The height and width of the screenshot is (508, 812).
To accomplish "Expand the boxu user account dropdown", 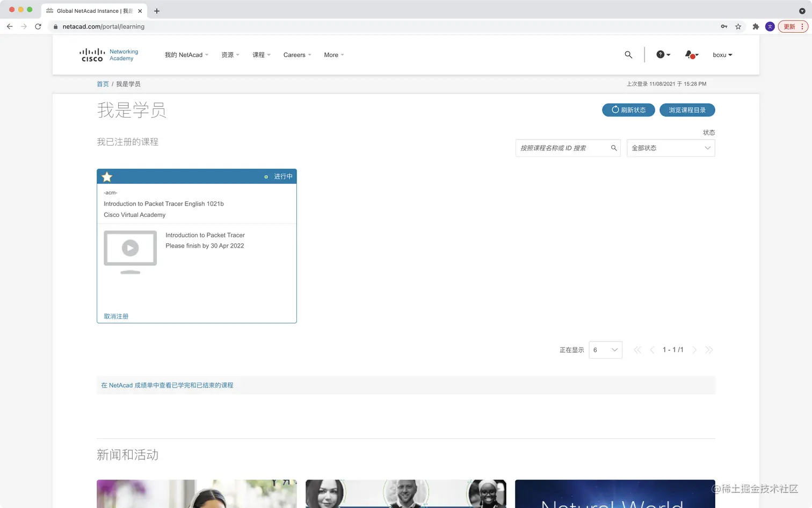I will 722,55.
